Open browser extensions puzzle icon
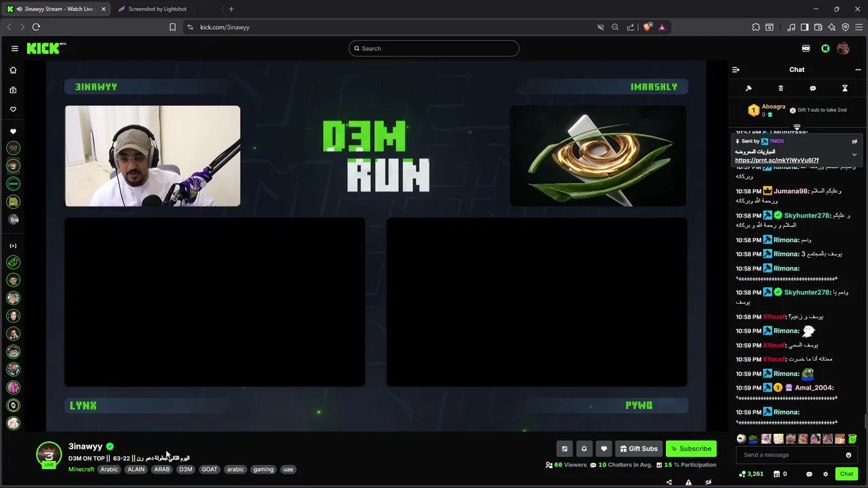This screenshot has height=488, width=868. tap(756, 27)
